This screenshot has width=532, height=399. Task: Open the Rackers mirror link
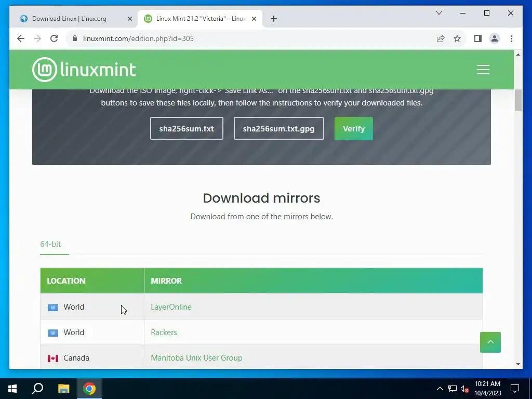(164, 332)
